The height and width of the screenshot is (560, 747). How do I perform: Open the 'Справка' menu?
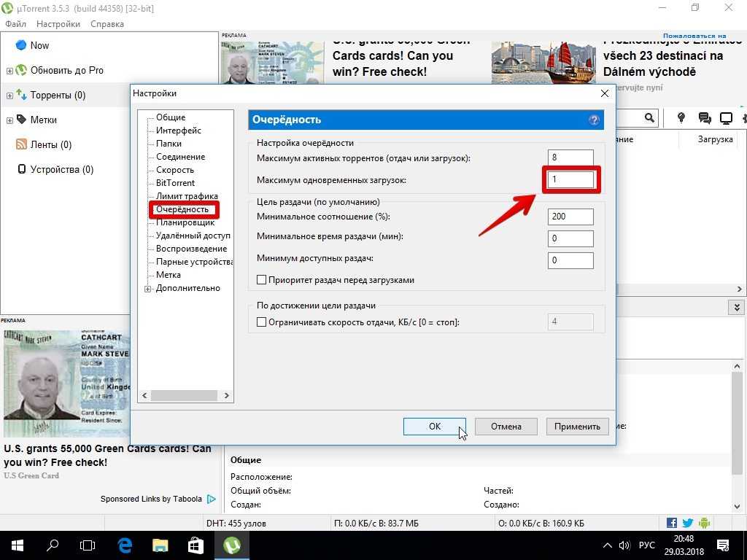click(107, 24)
